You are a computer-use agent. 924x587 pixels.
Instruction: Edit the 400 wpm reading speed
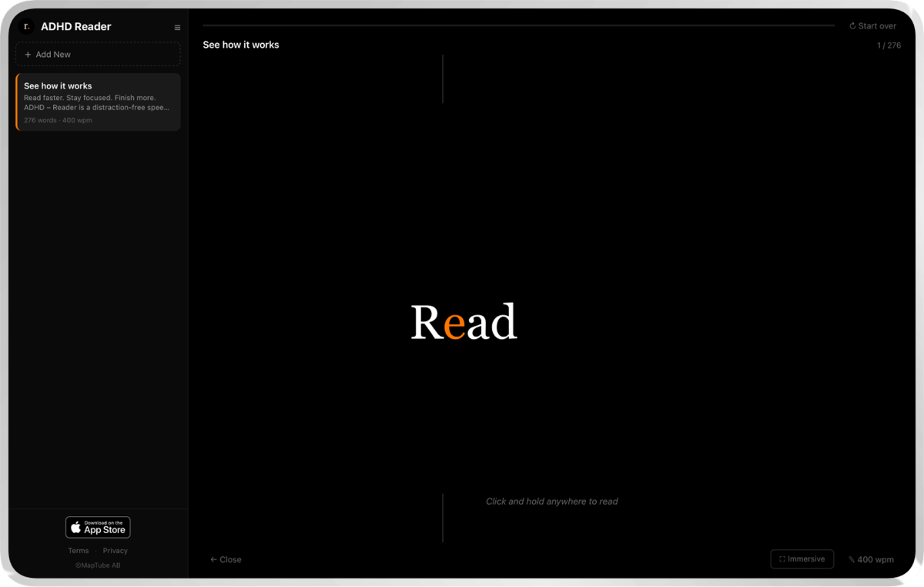(x=871, y=559)
